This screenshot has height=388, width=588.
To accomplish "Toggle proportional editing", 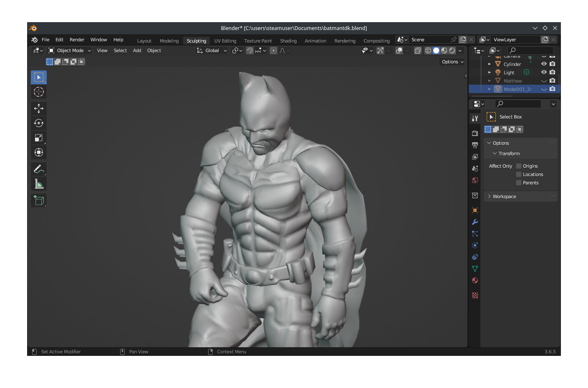I will point(274,50).
